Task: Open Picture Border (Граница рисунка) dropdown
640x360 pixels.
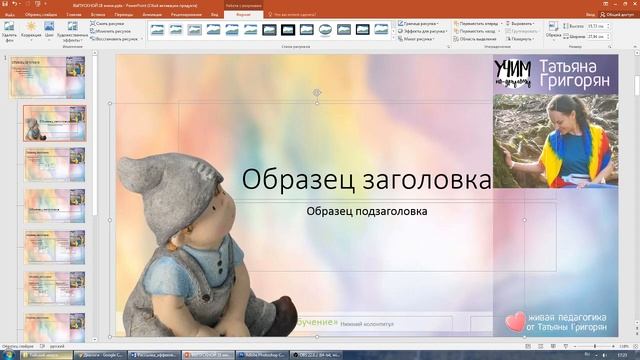Action: [419, 24]
